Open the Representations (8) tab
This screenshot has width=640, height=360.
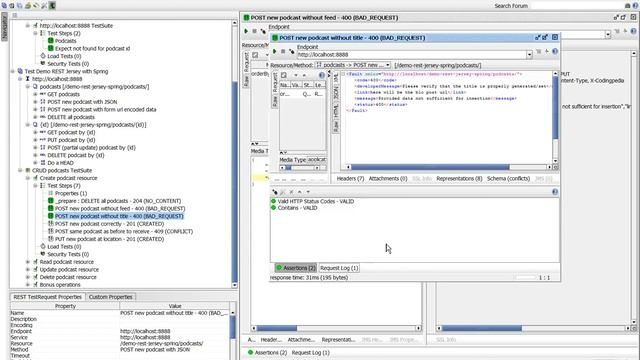pyautogui.click(x=459, y=179)
